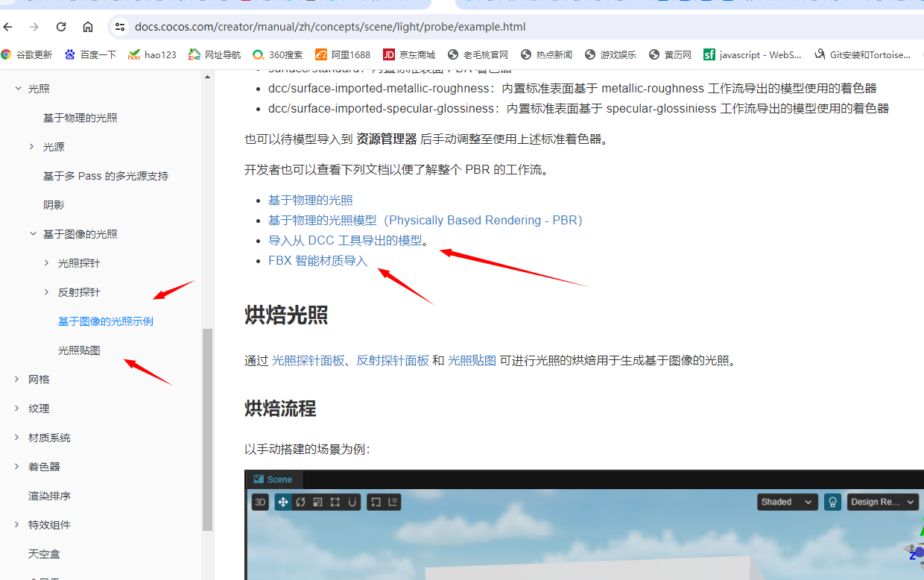Open the hao123 bookmark
Viewport: 924px width, 580px height.
click(x=153, y=54)
